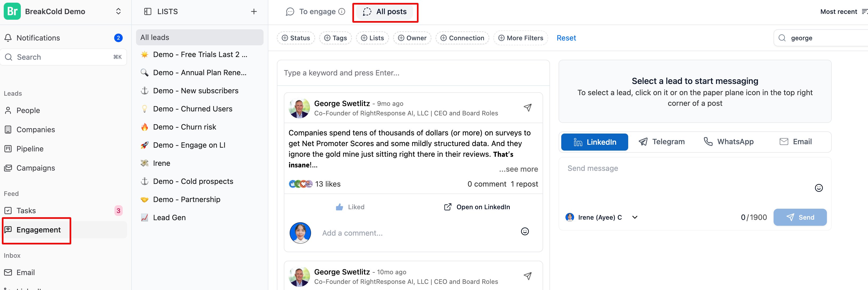Click the 0 comment count text
The image size is (868, 290).
(x=487, y=184)
